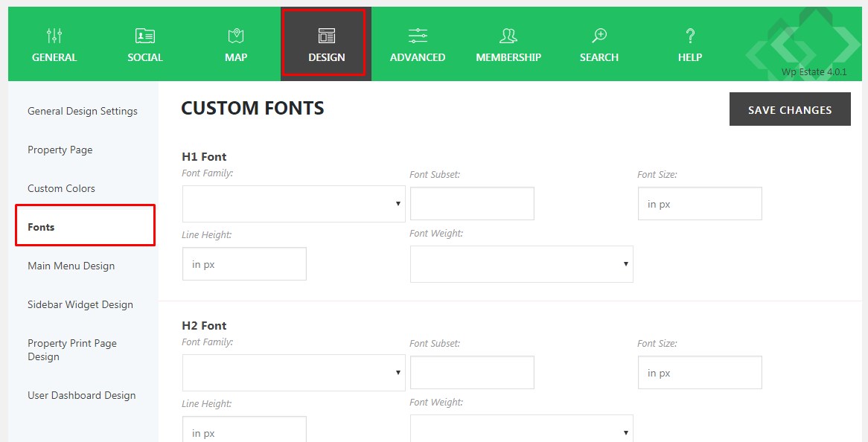Open the Help question mark icon
Screen dimensions: 868x442
[x=690, y=36]
